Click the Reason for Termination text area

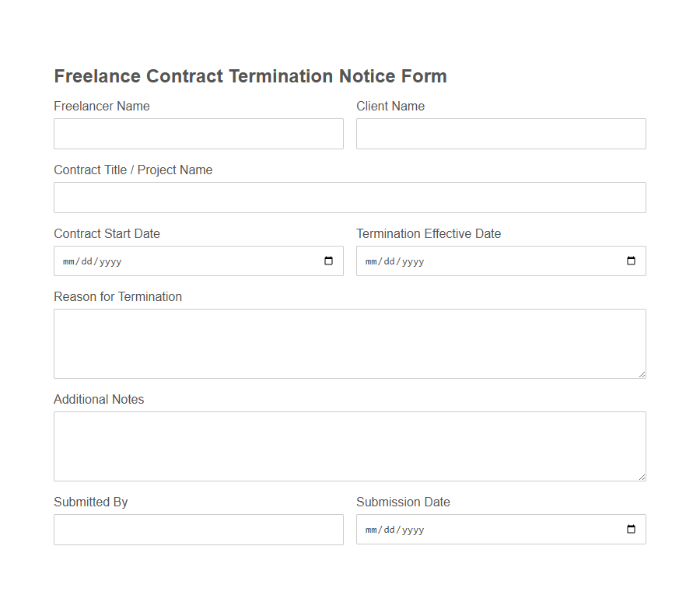(x=349, y=342)
